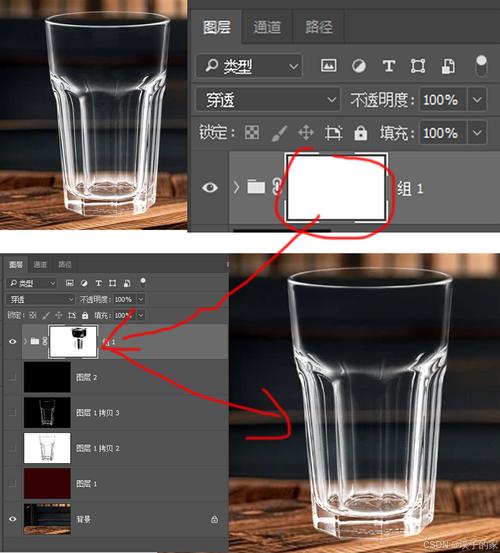Hide 组 1 via eye icon in the enlarged panel
This screenshot has width=500, height=553.
pos(210,187)
